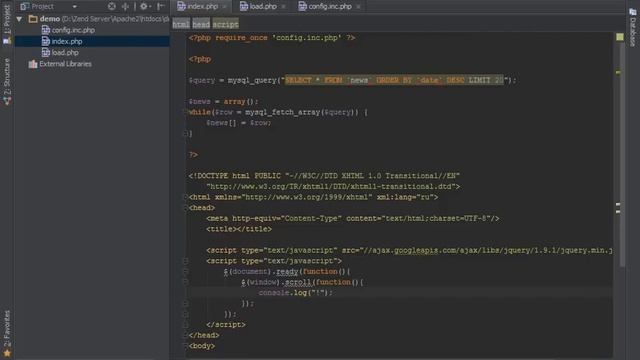Click the mysql_fetch_array call
Viewport: 640px width, 360px height.
(282, 112)
